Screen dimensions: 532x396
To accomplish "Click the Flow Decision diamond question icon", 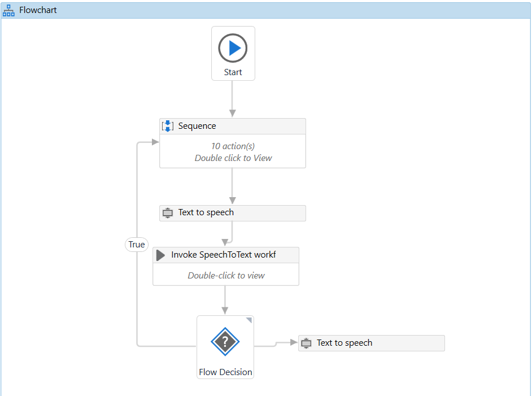I will pyautogui.click(x=225, y=342).
